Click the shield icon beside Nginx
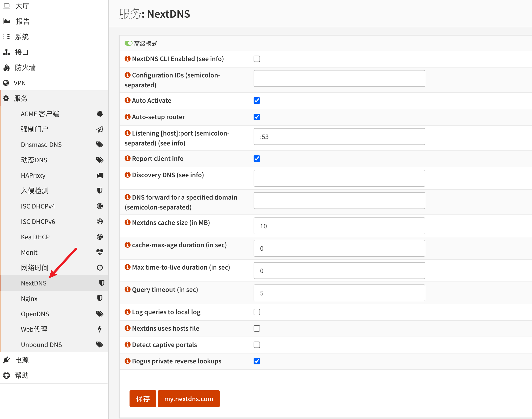 click(100, 298)
